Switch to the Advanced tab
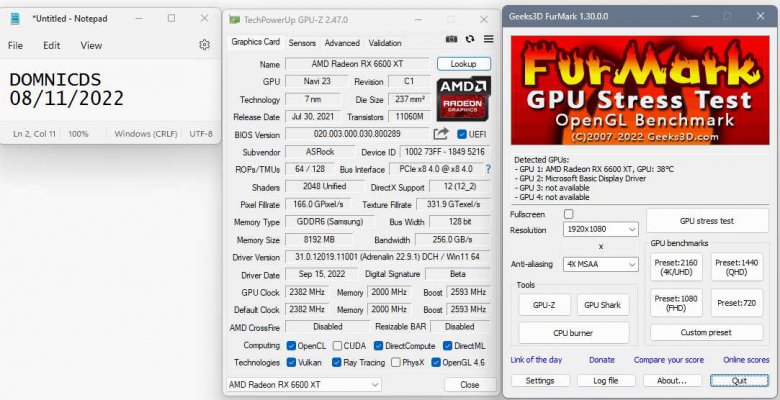This screenshot has height=400, width=780. pos(342,43)
